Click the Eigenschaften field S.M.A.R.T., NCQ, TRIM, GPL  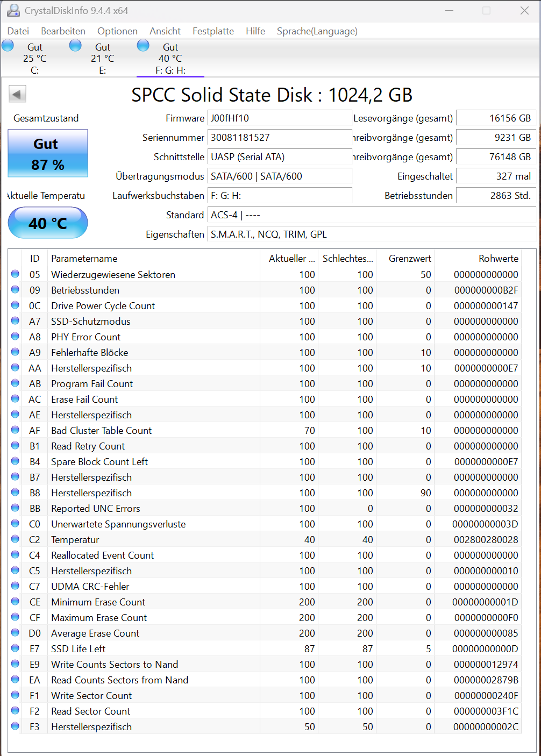(x=372, y=234)
